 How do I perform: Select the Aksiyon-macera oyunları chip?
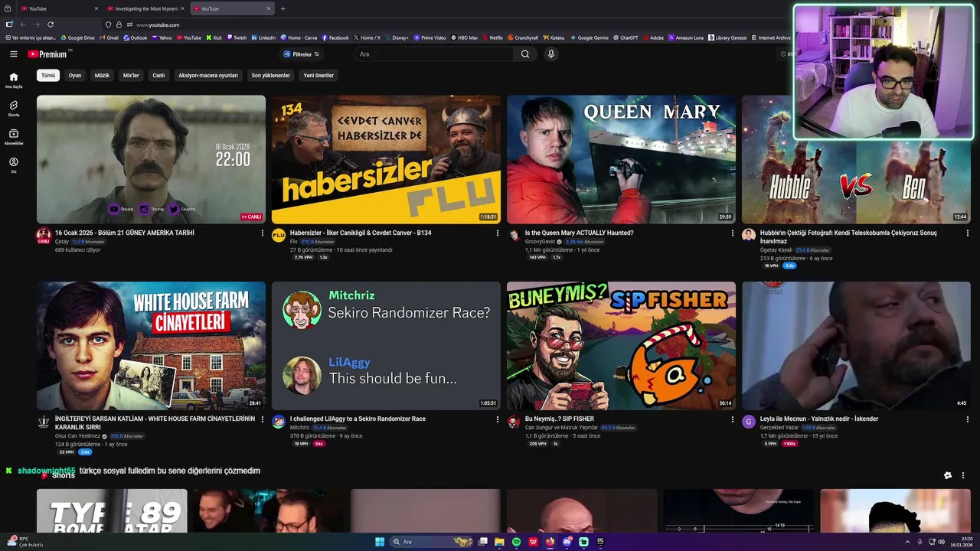(208, 76)
